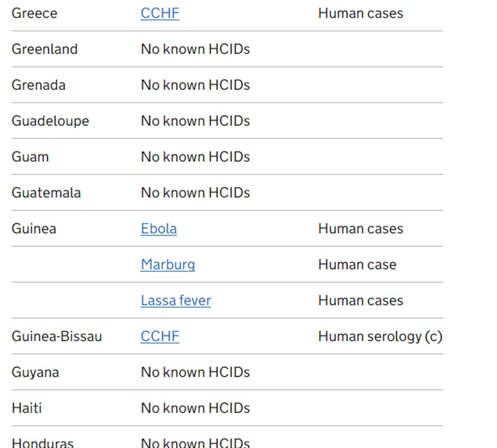This screenshot has width=497, height=448.
Task: Click "Human cases" in Lassa fever row
Action: click(360, 300)
